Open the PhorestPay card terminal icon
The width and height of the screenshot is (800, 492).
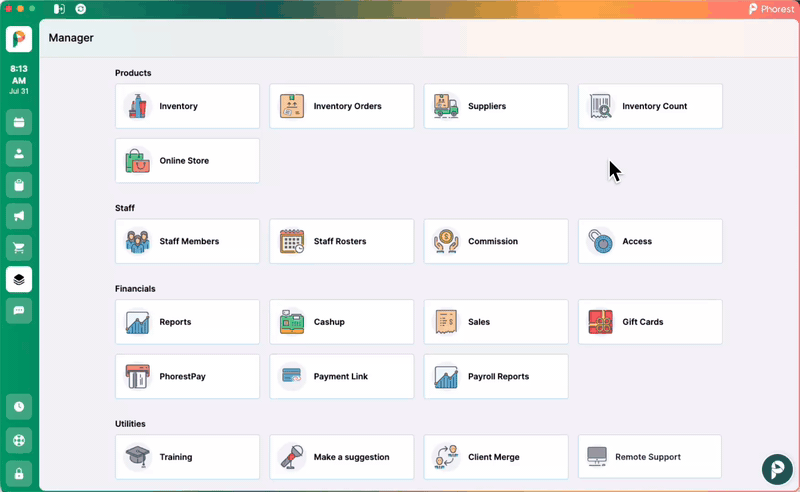[x=138, y=377]
